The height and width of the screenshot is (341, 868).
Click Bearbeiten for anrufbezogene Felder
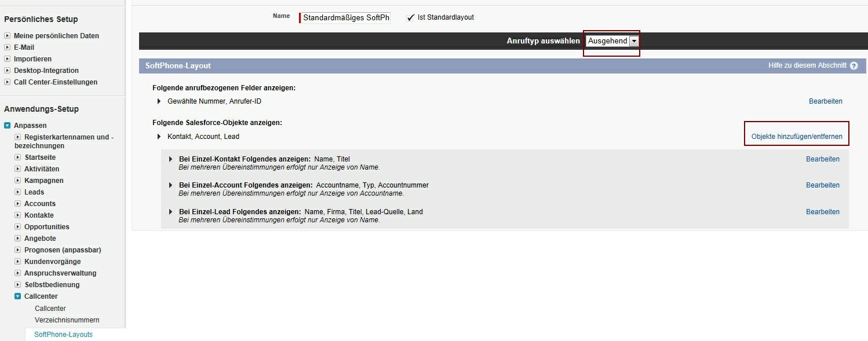click(825, 101)
